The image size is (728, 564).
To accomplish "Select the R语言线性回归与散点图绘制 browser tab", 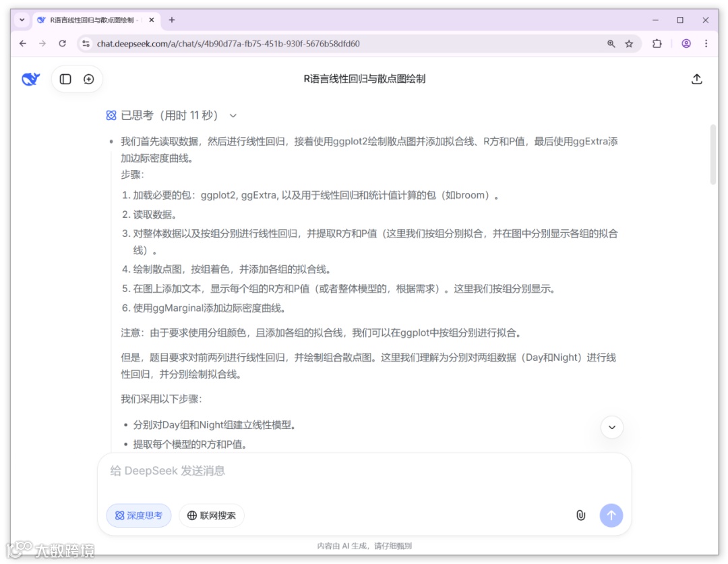I will click(x=95, y=20).
